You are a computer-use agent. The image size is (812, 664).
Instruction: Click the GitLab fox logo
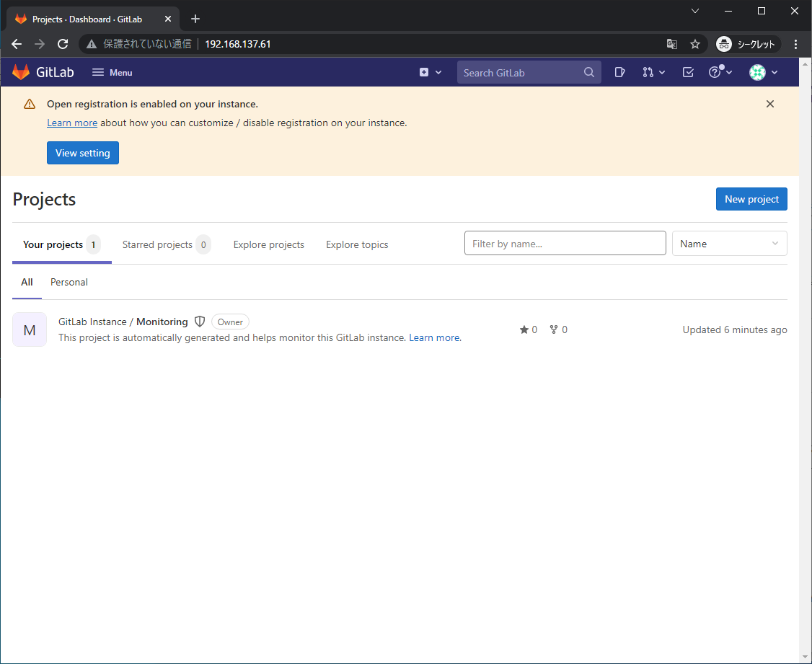point(21,72)
